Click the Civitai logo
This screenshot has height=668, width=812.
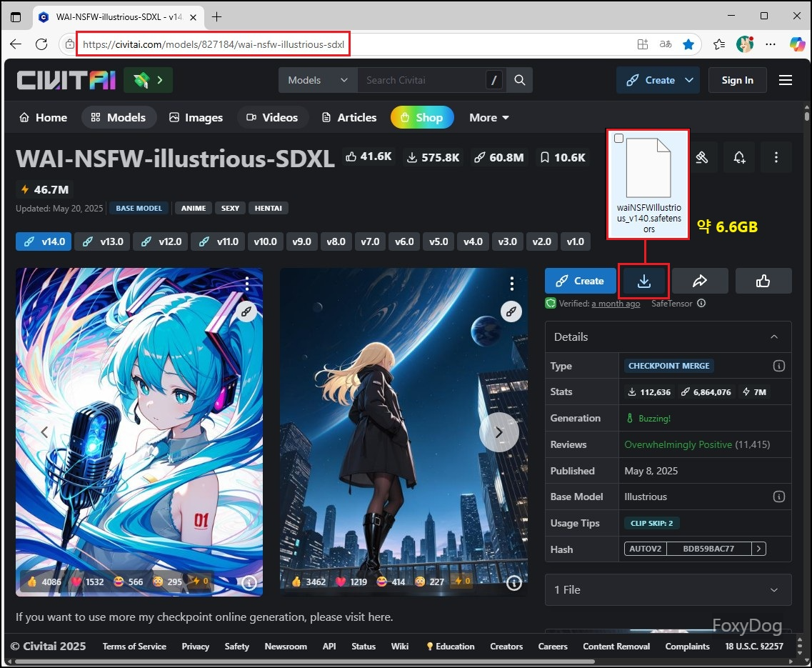[x=66, y=80]
